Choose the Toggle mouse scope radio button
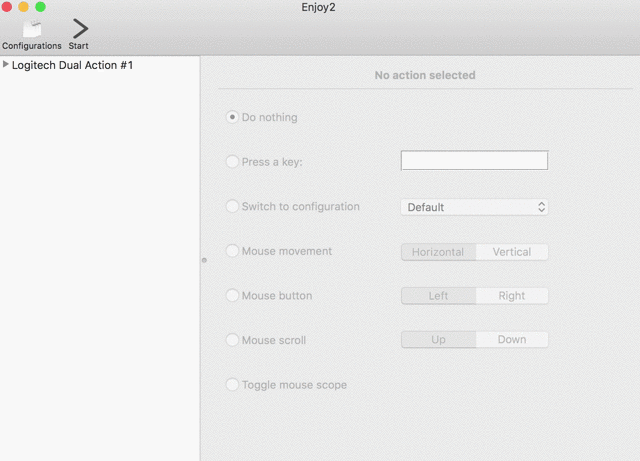 pos(232,384)
